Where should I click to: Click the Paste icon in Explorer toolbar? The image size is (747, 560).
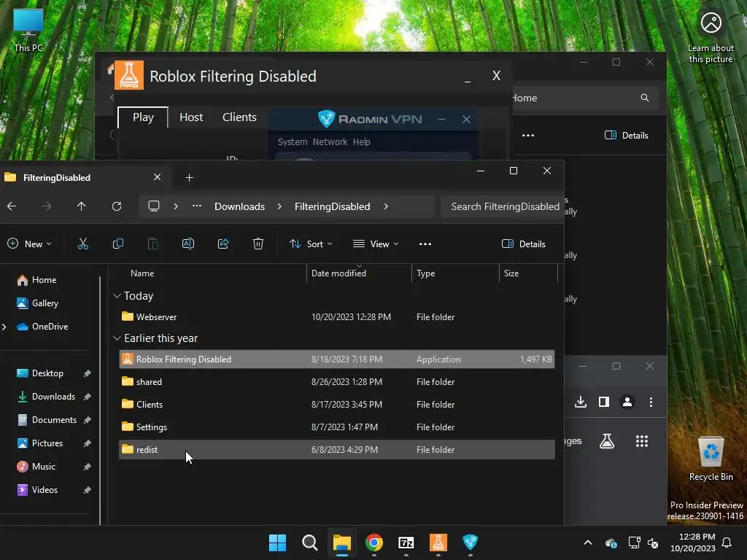pyautogui.click(x=153, y=244)
